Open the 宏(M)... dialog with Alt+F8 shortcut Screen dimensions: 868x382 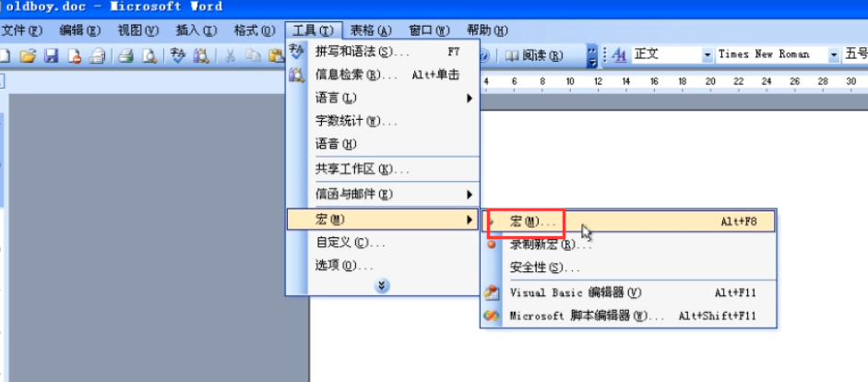[x=628, y=221]
